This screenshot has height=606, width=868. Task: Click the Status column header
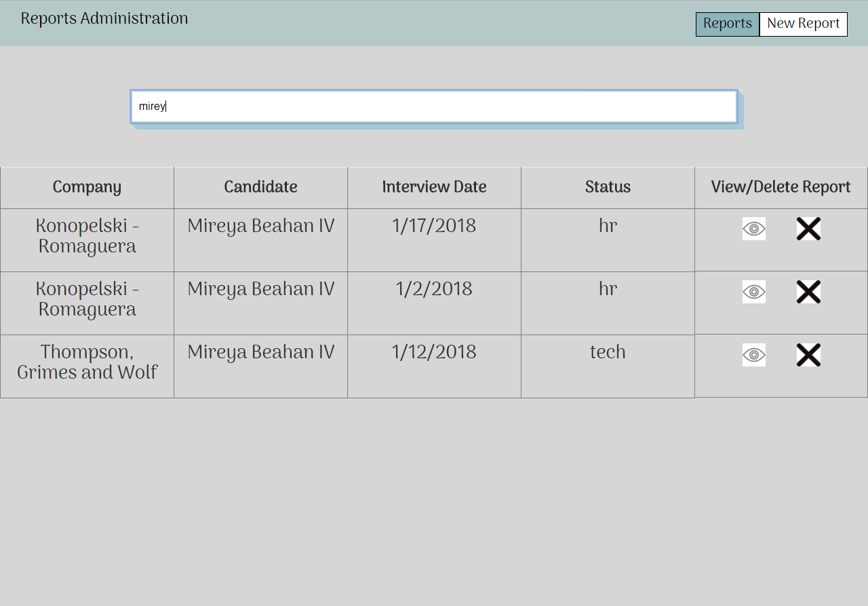click(x=608, y=187)
